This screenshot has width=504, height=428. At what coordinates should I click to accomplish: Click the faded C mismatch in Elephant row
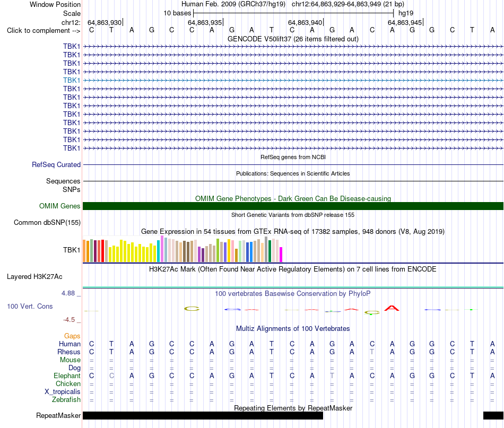tap(111, 375)
